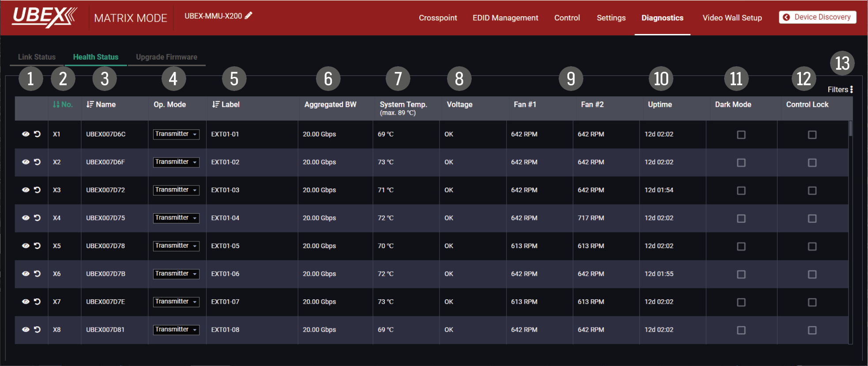
Task: Click the reboot arrow icon for X2
Action: click(x=38, y=162)
